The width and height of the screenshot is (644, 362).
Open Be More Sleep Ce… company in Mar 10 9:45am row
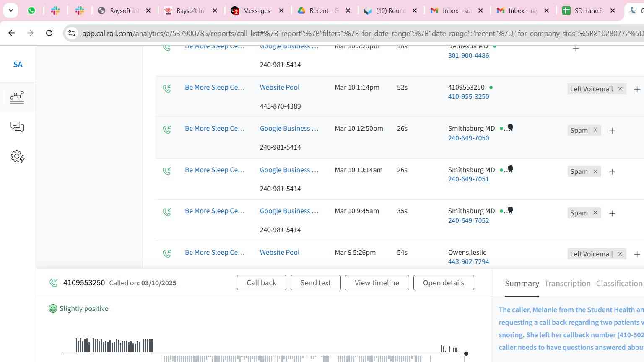pos(215,211)
